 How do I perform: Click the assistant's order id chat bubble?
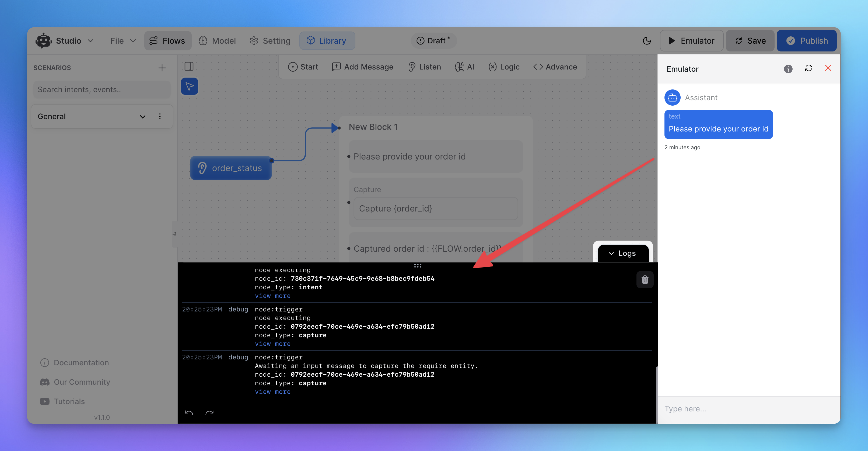click(x=718, y=124)
